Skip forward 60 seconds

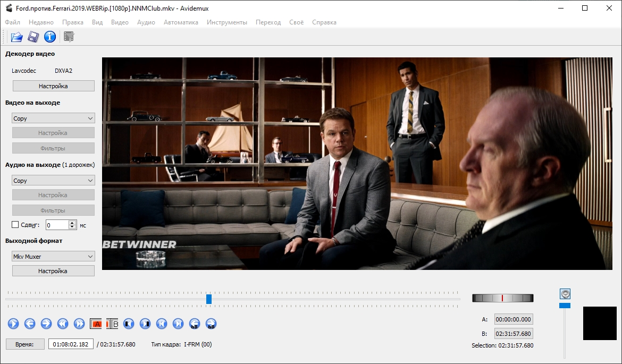pyautogui.click(x=211, y=324)
